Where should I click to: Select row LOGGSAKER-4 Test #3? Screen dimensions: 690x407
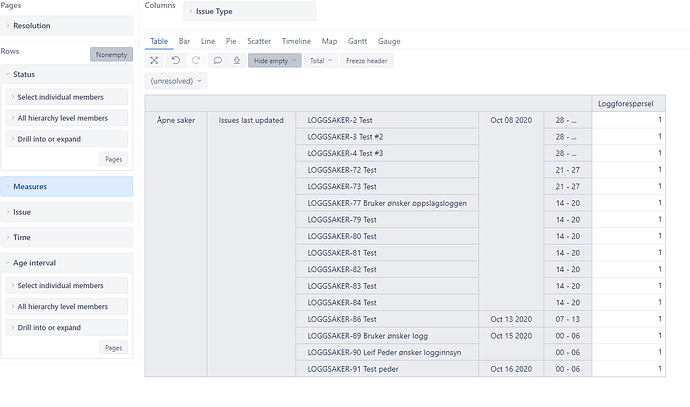tap(387, 153)
